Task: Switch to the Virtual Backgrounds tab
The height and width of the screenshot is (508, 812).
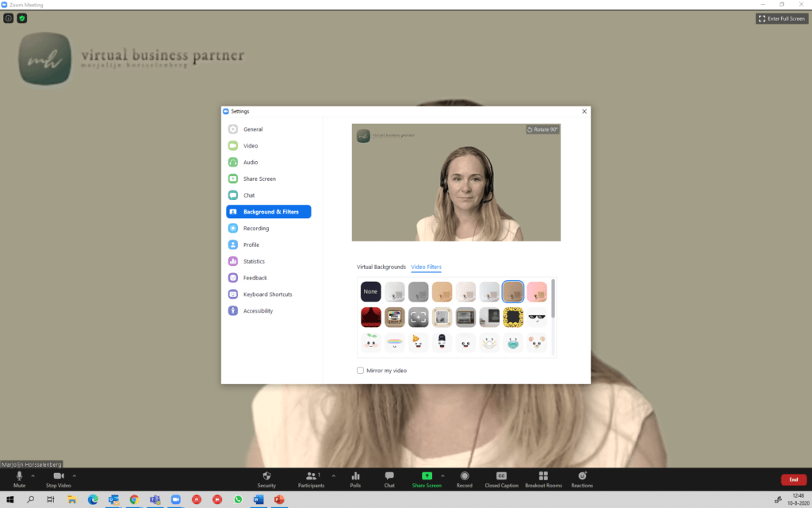Action: pyautogui.click(x=381, y=267)
